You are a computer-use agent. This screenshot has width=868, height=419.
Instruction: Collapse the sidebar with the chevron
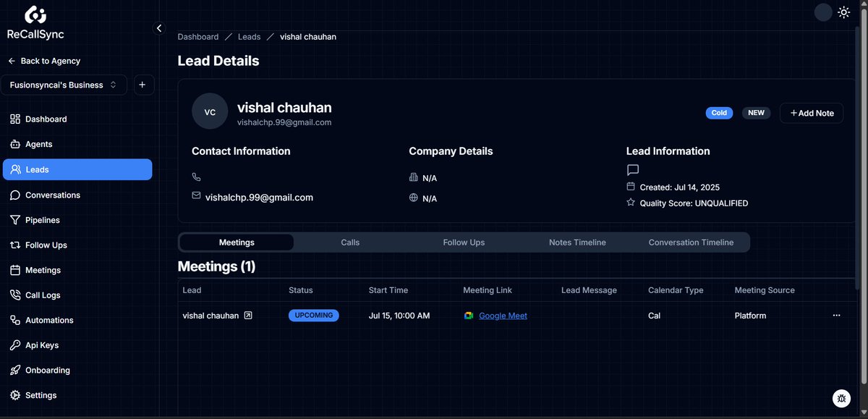click(x=159, y=27)
